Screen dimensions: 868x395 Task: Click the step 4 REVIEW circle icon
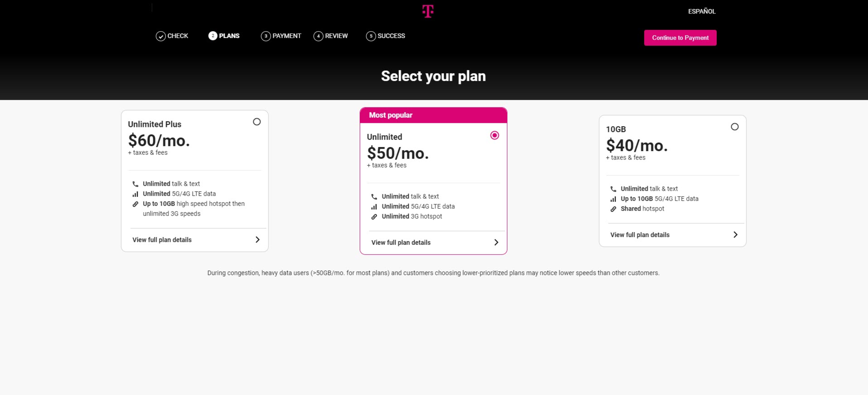pos(318,36)
